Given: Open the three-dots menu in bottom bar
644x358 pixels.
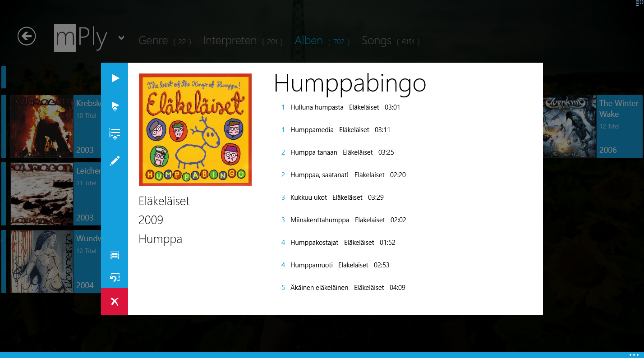Looking at the screenshot, I should point(634,355).
